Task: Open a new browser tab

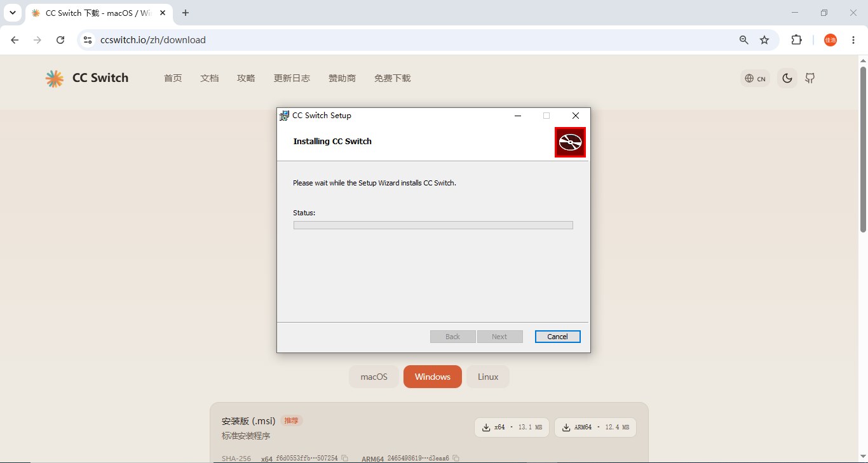Action: (186, 13)
